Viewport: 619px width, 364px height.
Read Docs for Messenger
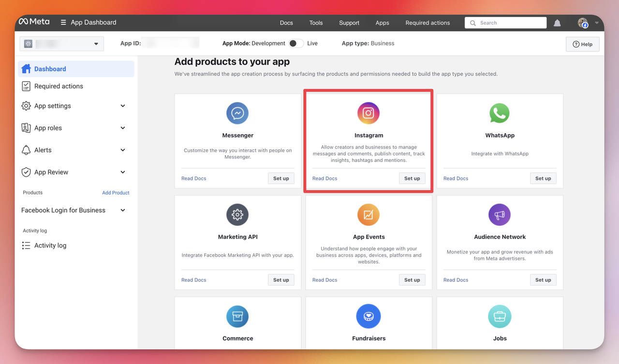point(193,178)
